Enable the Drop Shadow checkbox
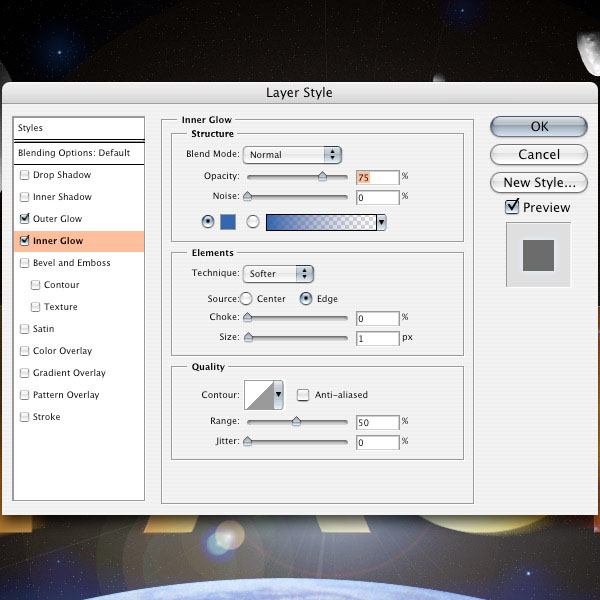Screen dimensions: 600x600 pyautogui.click(x=24, y=175)
